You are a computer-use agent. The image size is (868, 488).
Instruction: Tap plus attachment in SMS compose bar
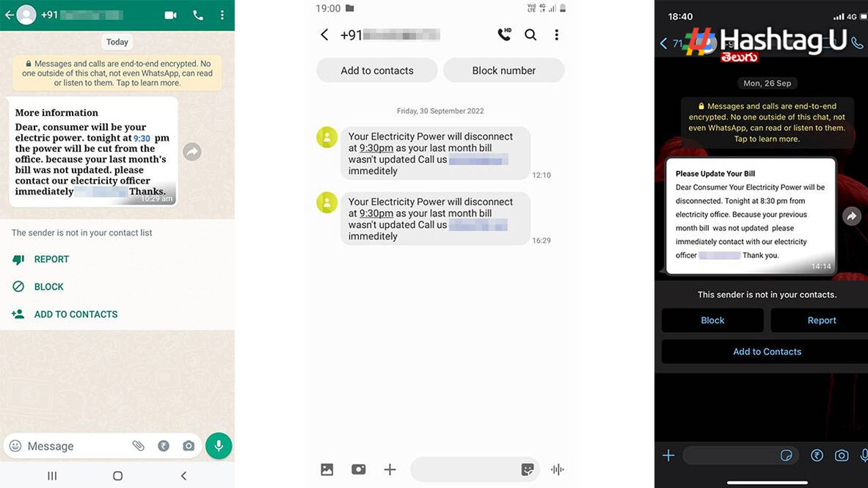[390, 469]
